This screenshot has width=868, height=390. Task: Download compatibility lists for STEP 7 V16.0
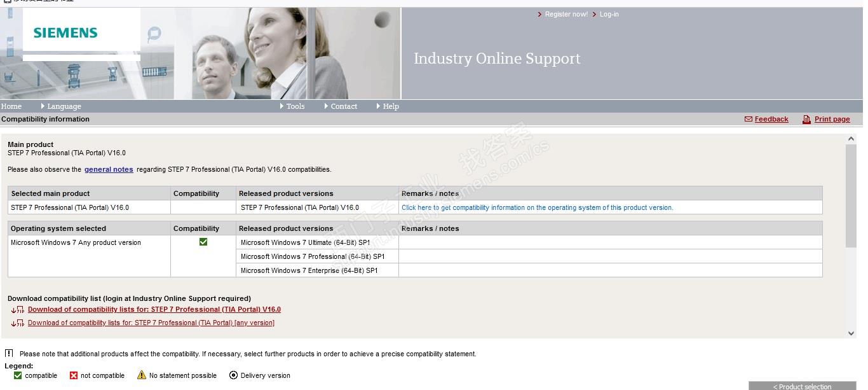154,310
